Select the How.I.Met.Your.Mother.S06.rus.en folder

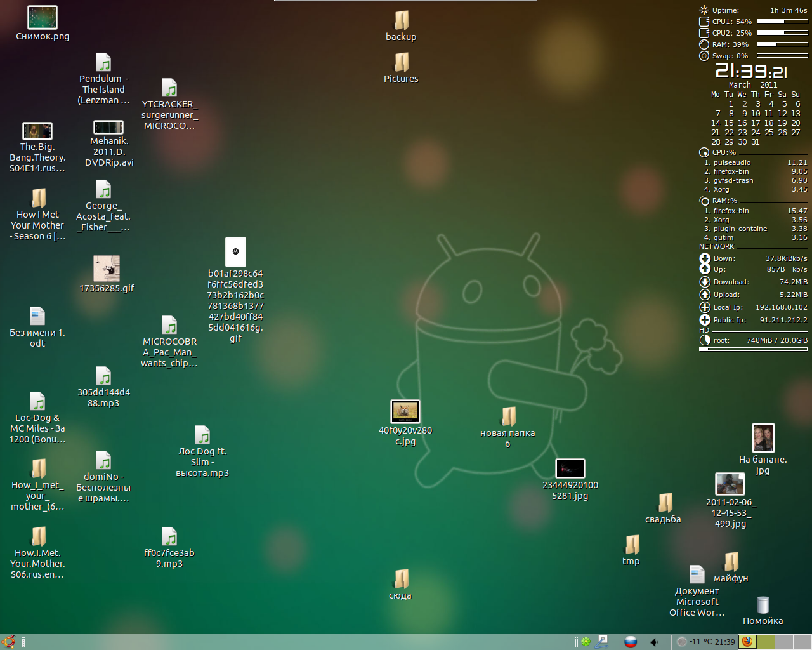pyautogui.click(x=37, y=553)
